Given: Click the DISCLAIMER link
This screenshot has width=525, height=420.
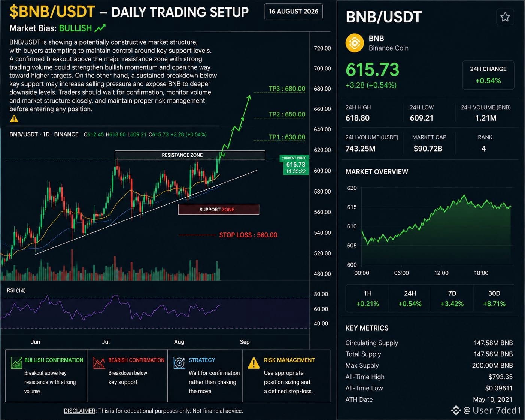Looking at the screenshot, I should pos(80,411).
